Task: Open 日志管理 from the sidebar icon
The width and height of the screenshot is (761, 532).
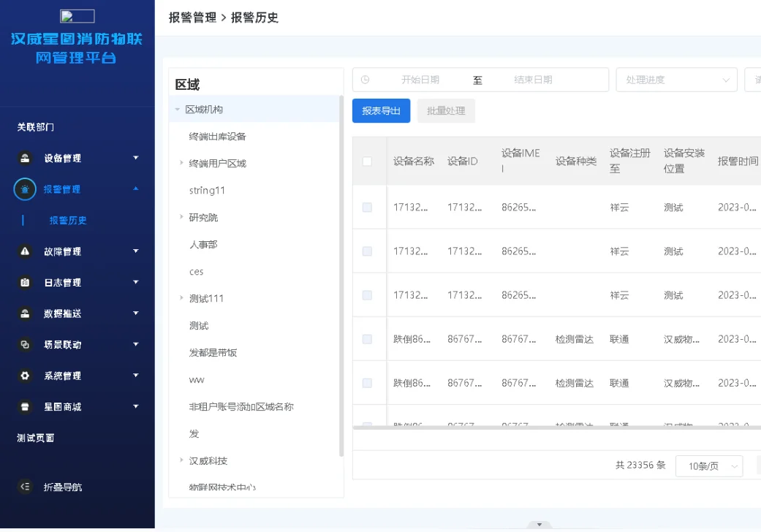Action: tap(24, 283)
